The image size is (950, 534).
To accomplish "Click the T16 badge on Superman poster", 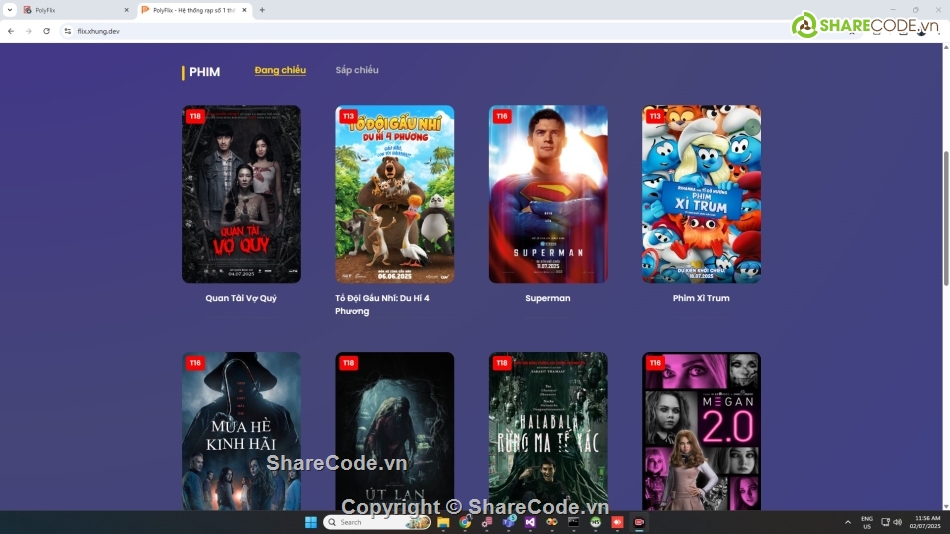I will pyautogui.click(x=502, y=116).
